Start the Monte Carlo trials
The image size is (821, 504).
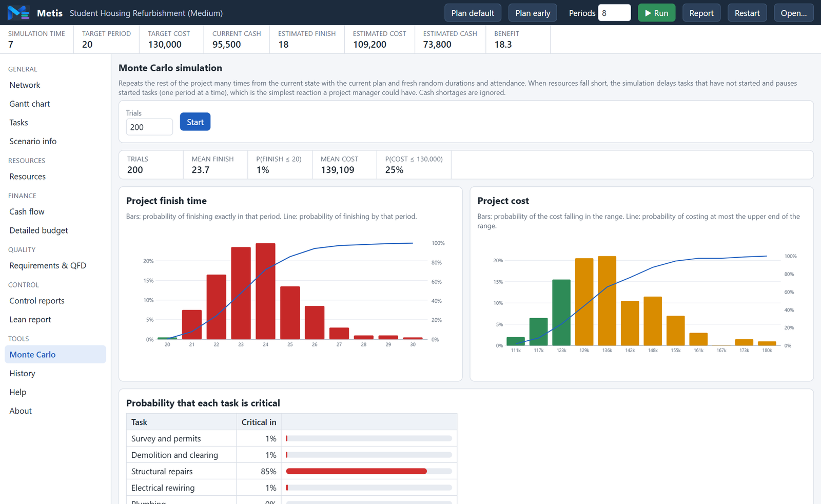tap(195, 122)
